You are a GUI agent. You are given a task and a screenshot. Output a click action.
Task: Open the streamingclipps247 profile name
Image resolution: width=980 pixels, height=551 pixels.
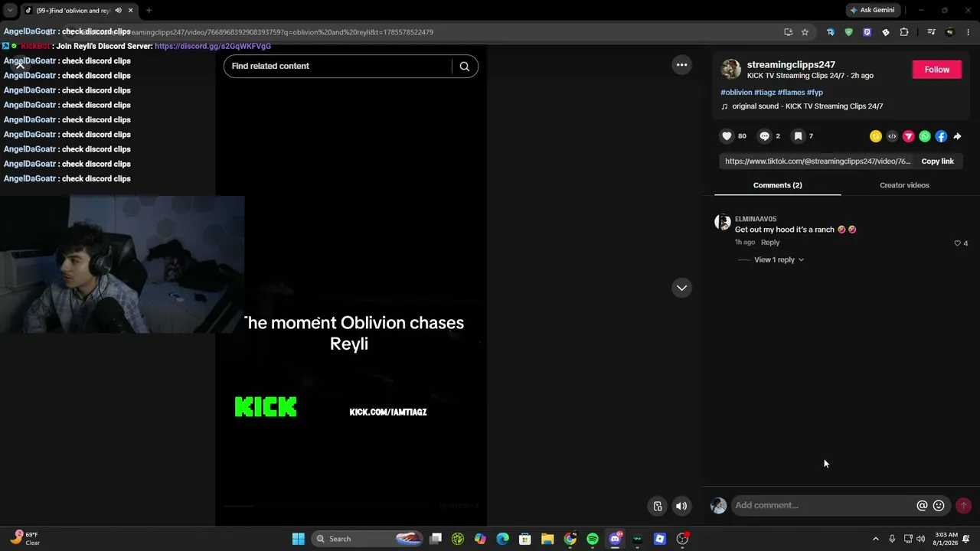[x=791, y=64]
